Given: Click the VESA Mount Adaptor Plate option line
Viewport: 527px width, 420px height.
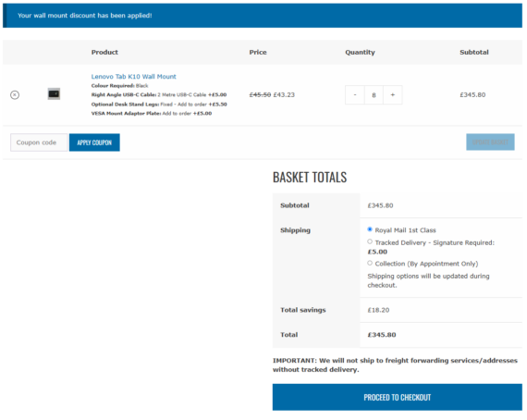Looking at the screenshot, I should pyautogui.click(x=152, y=113).
